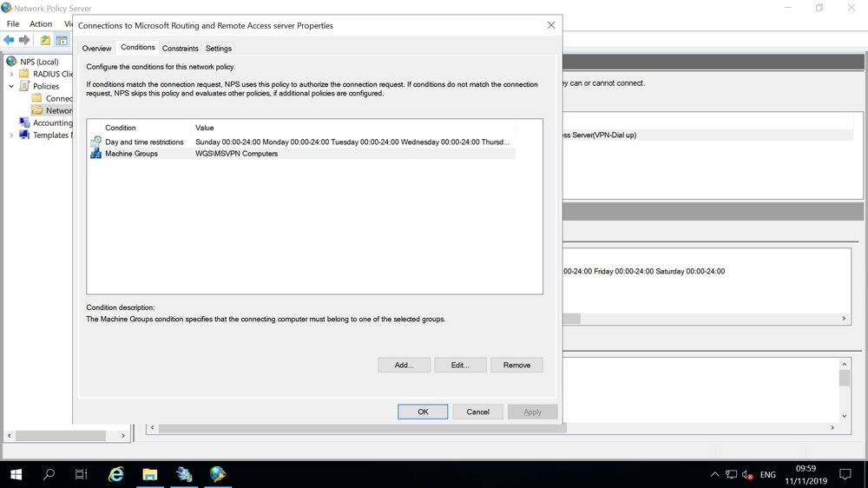Select the NPS (Local) root node

pos(39,62)
